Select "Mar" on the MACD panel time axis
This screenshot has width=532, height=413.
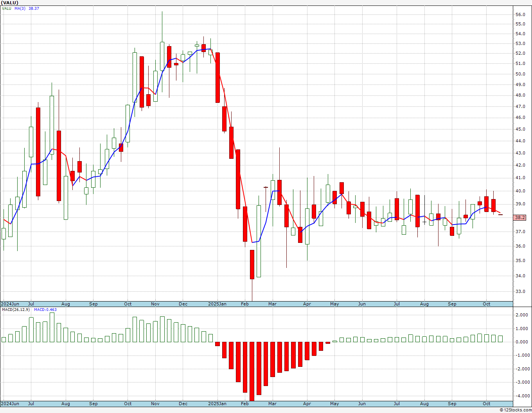(272, 404)
